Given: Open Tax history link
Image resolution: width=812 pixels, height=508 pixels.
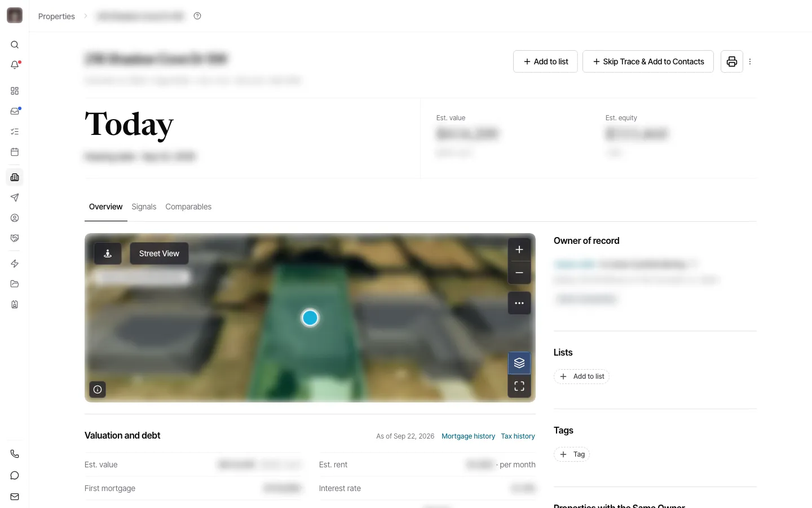Looking at the screenshot, I should (x=518, y=436).
